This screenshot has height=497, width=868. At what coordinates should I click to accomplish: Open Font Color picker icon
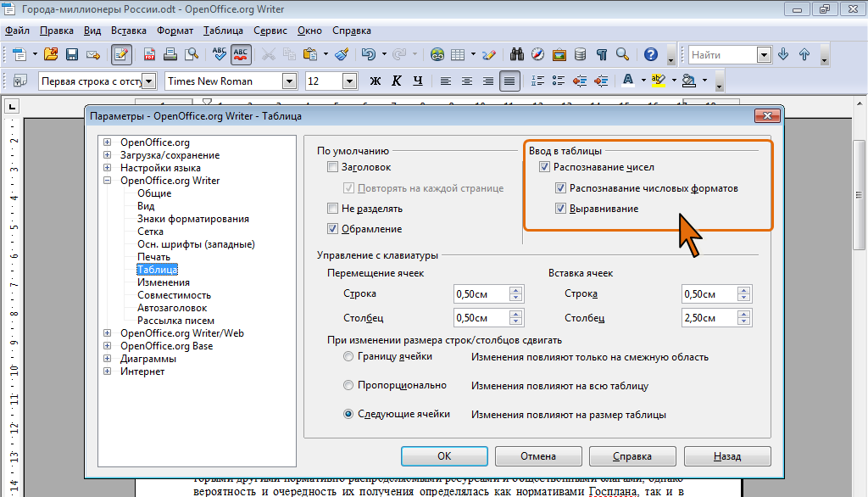click(628, 81)
